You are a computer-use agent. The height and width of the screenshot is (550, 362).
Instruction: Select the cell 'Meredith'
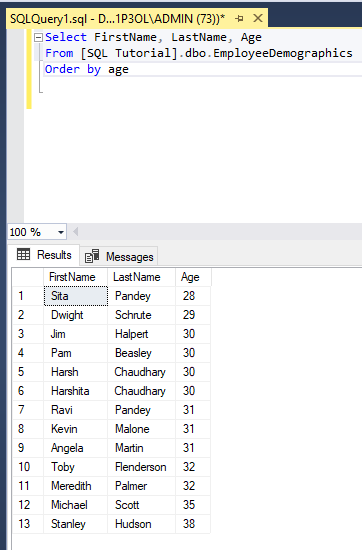[75, 486]
